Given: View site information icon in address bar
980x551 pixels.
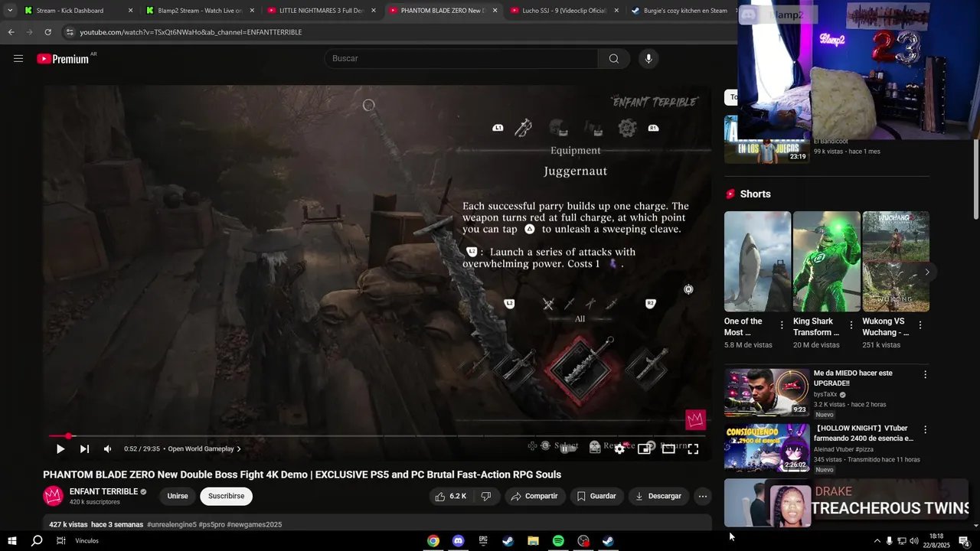Looking at the screenshot, I should 69,32.
